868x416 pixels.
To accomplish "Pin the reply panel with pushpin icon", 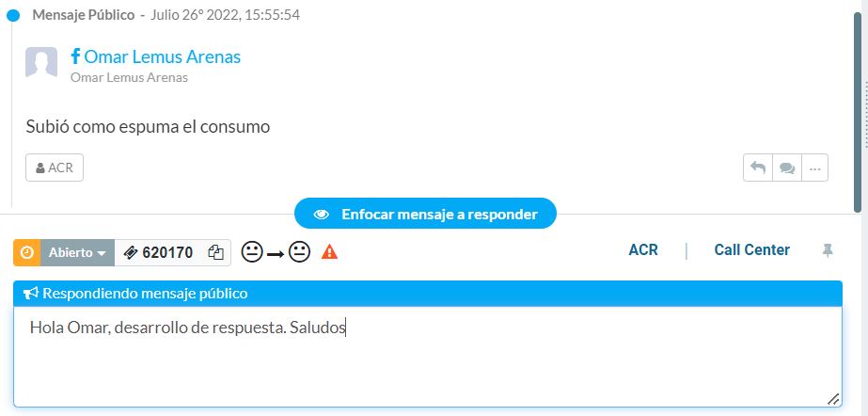I will (828, 251).
